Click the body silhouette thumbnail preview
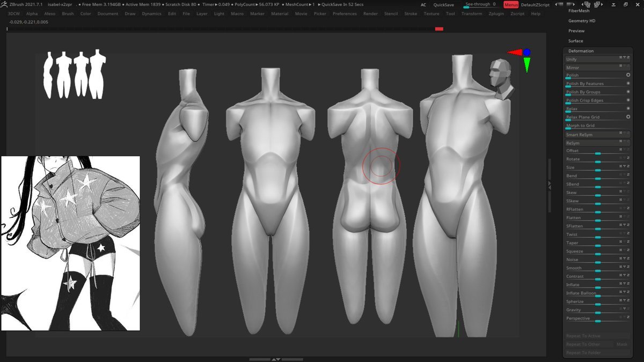This screenshot has width=644, height=362. (x=75, y=74)
